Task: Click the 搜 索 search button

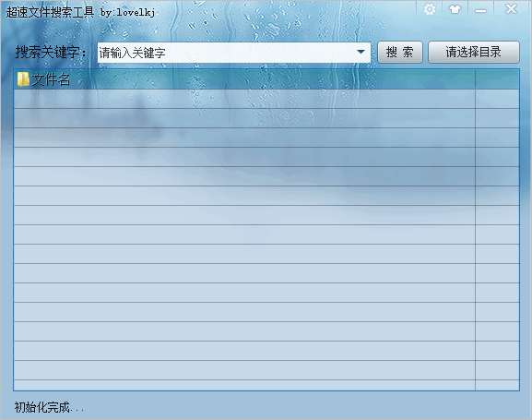Action: [400, 53]
